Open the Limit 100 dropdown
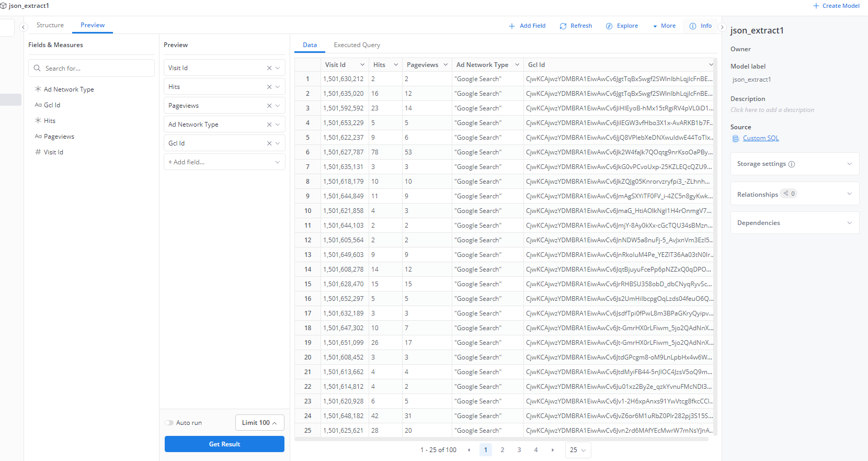868x461 pixels. pos(259,423)
